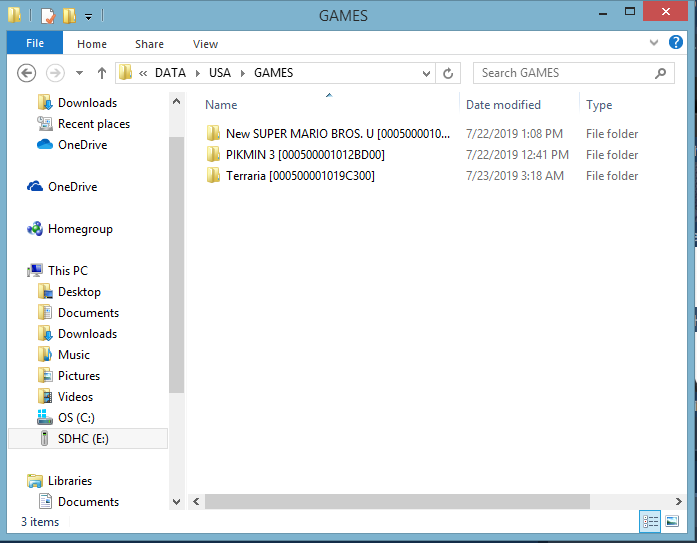The height and width of the screenshot is (543, 697).
Task: Select the Terraria folder
Action: [x=300, y=176]
